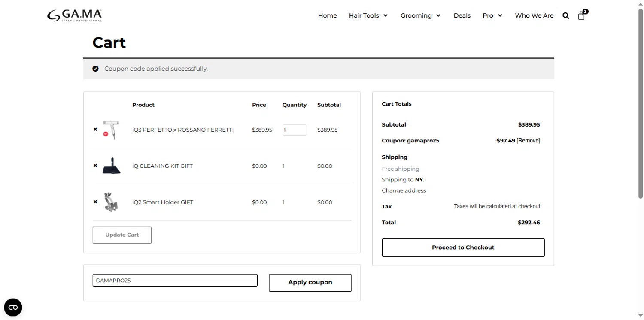Click the coupon applied success checkmark icon

coord(95,69)
